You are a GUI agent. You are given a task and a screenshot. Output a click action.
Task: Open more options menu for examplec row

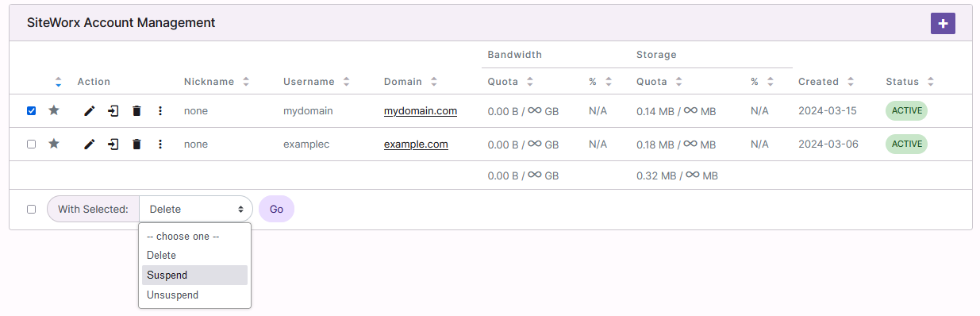[x=160, y=145]
